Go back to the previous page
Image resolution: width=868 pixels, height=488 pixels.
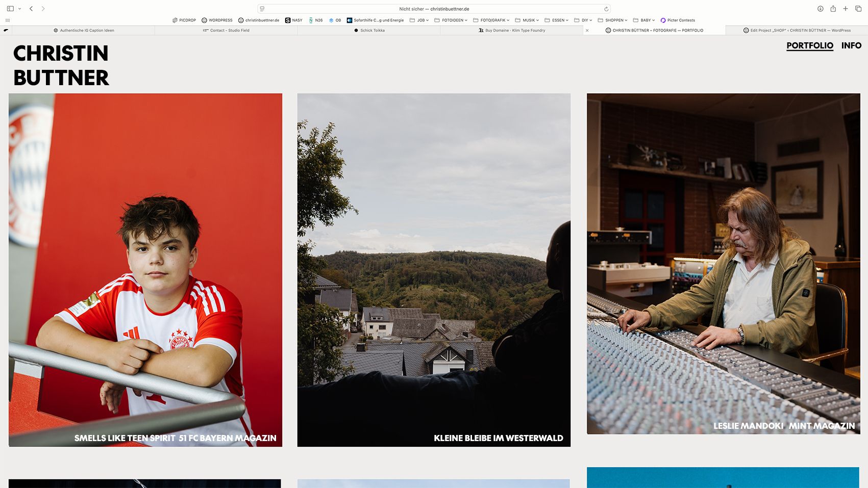pos(31,9)
